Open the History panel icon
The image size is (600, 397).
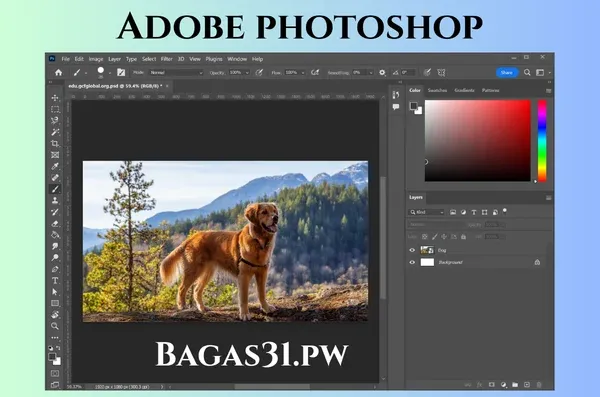[x=396, y=95]
